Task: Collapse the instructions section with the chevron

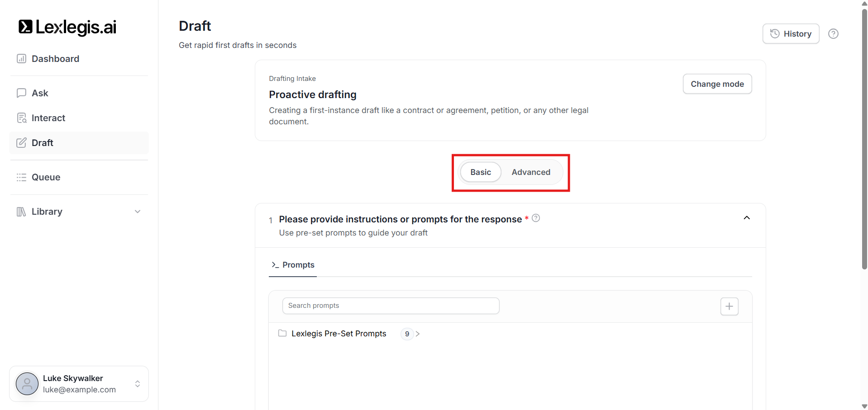Action: point(747,218)
